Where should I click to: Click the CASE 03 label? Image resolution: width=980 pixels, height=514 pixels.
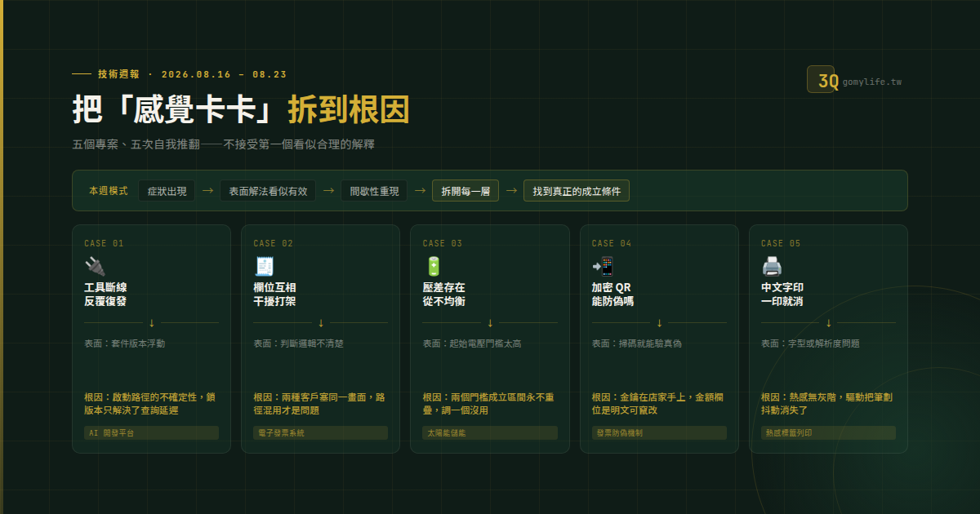pos(443,243)
